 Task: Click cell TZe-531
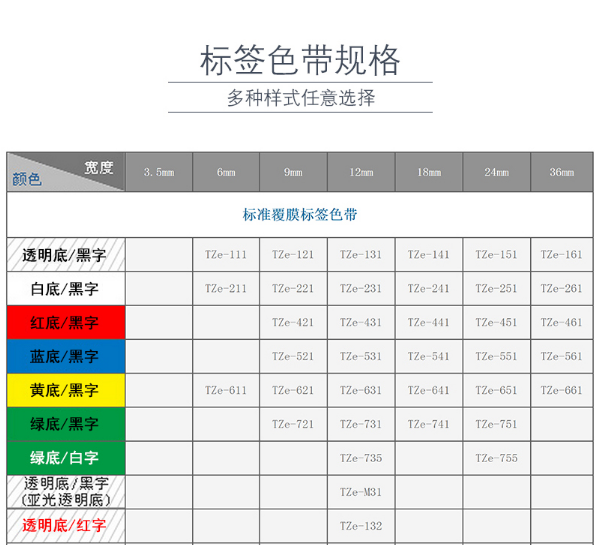coord(361,356)
